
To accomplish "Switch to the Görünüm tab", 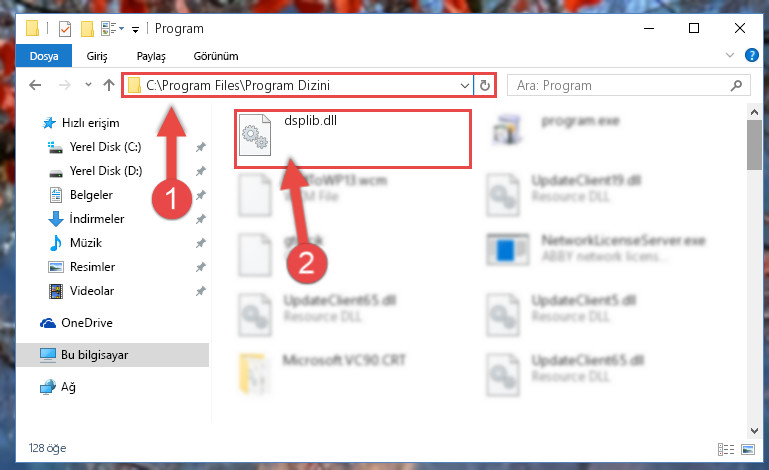I will point(216,56).
